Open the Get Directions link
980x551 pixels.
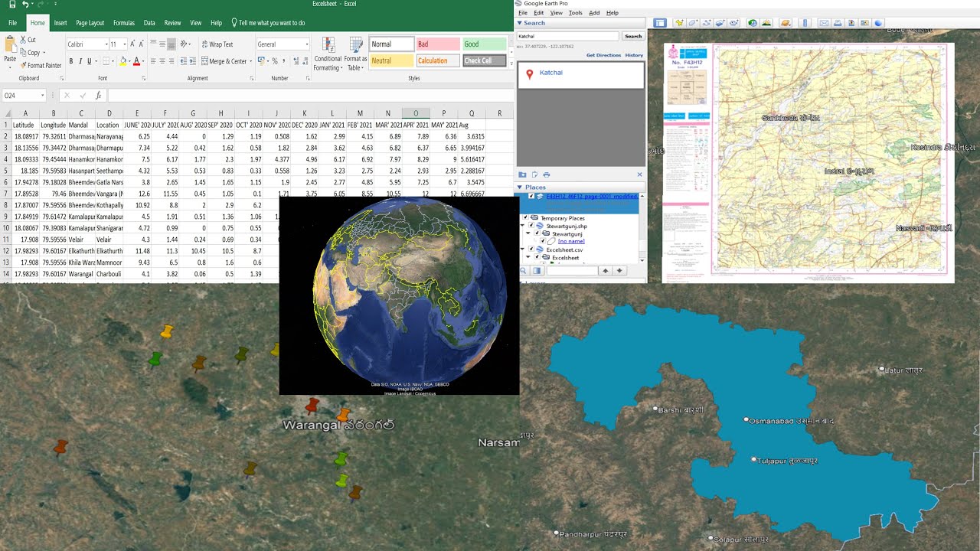tap(603, 55)
